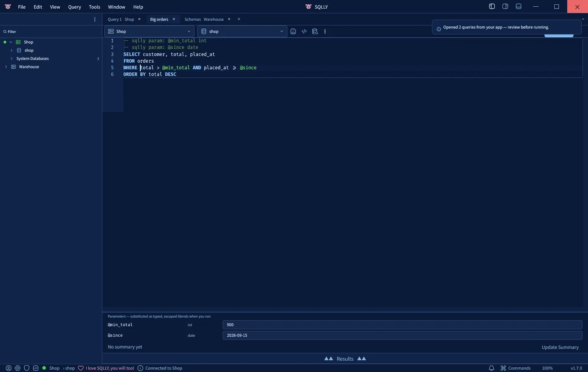Open the user account icon in the status bar

click(9, 368)
